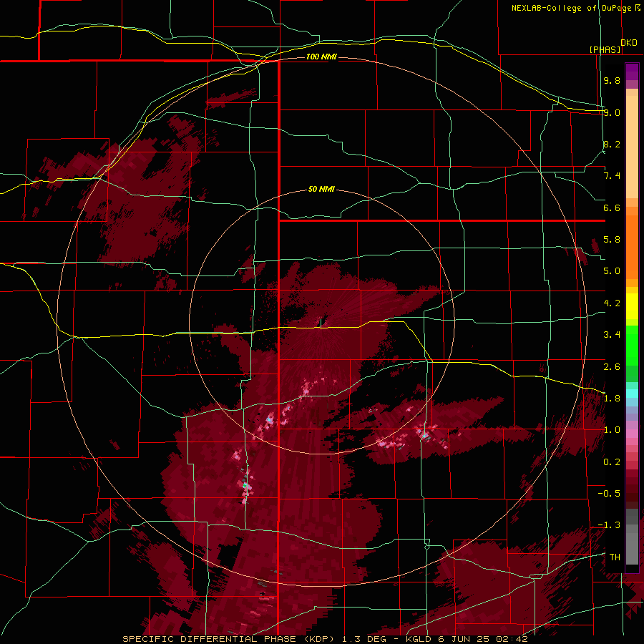Viewport: 644px width, 644px height.
Task: Click the 100 NMI range ring label
Action: [x=321, y=57]
